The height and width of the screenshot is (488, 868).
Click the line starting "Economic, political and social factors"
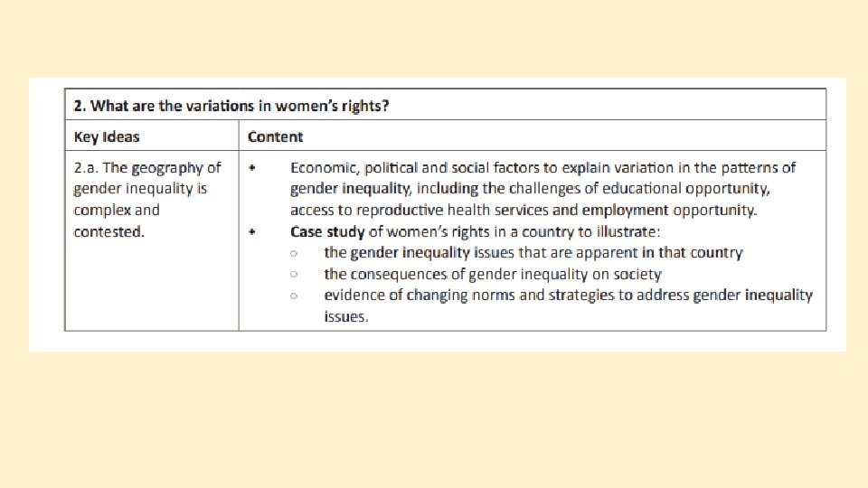coord(542,168)
